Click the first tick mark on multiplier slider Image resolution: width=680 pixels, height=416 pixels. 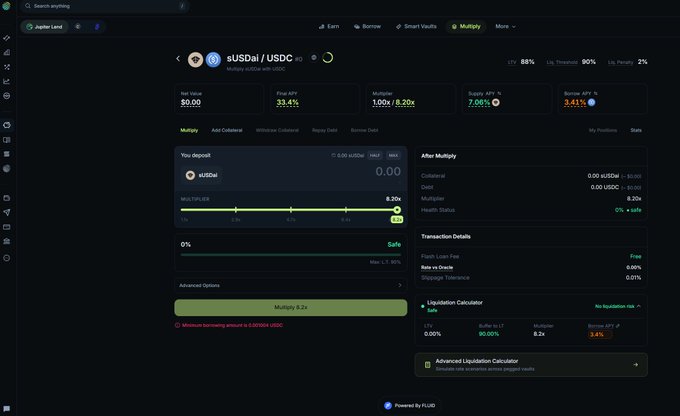[236, 210]
